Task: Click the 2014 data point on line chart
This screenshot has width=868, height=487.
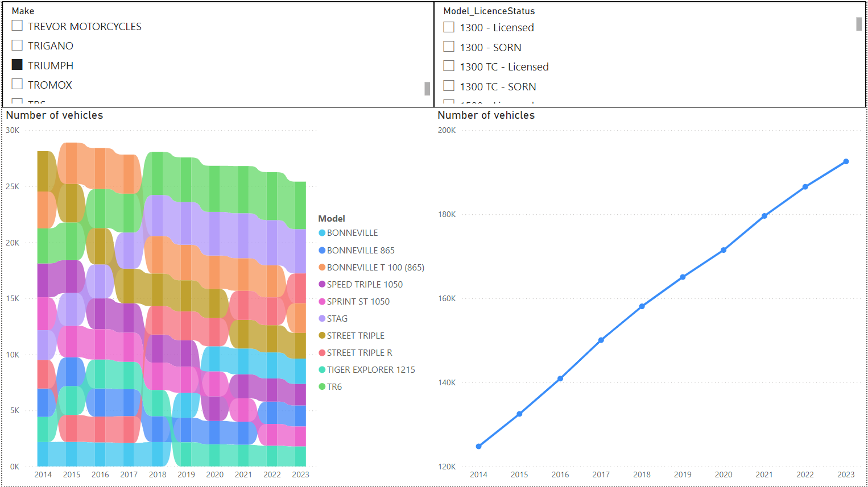Action: coord(478,446)
